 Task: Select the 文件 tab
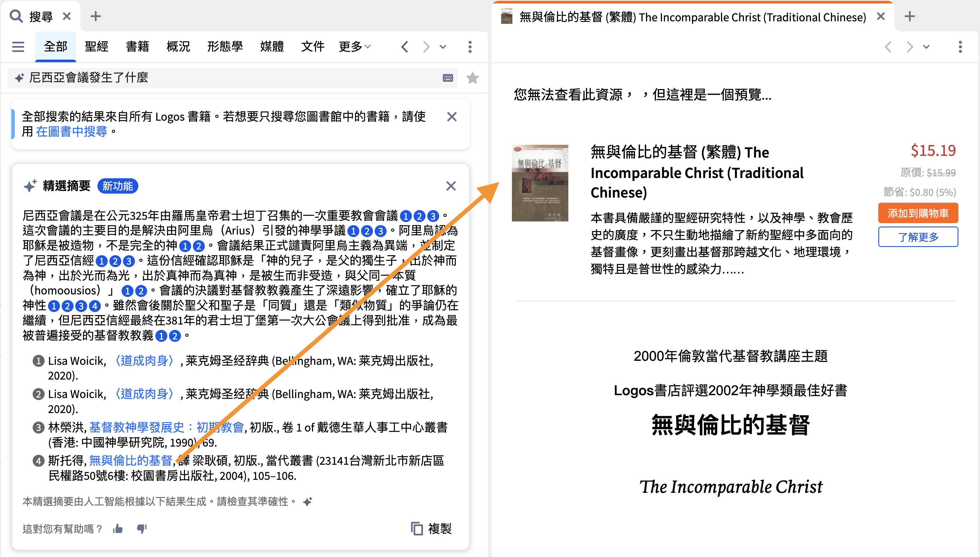(313, 47)
